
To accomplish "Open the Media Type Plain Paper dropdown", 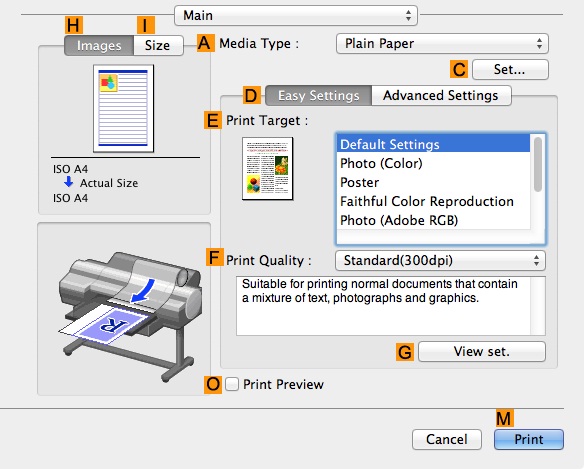I will [442, 44].
